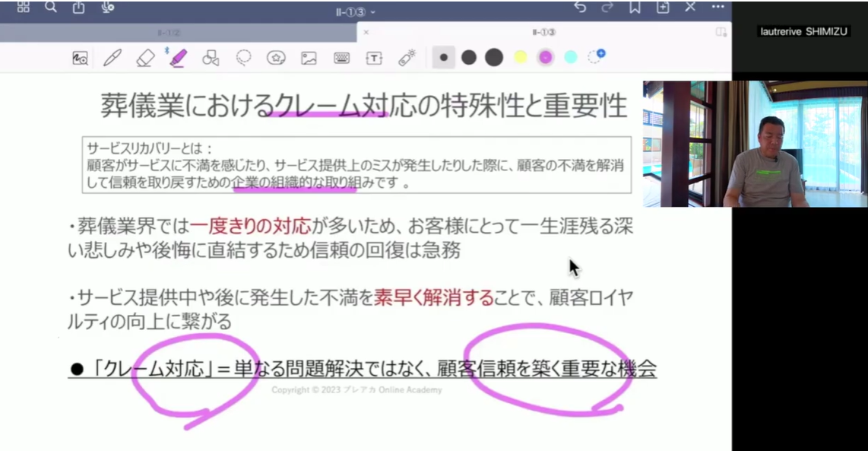Viewport: 868px width, 451px height.
Task: Open the Elements sticker tool
Action: click(276, 58)
